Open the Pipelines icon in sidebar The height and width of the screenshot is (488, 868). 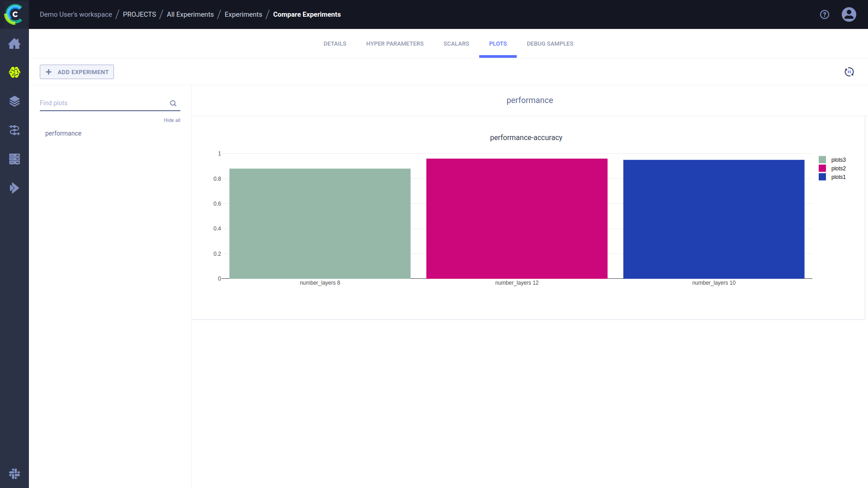coord(14,130)
